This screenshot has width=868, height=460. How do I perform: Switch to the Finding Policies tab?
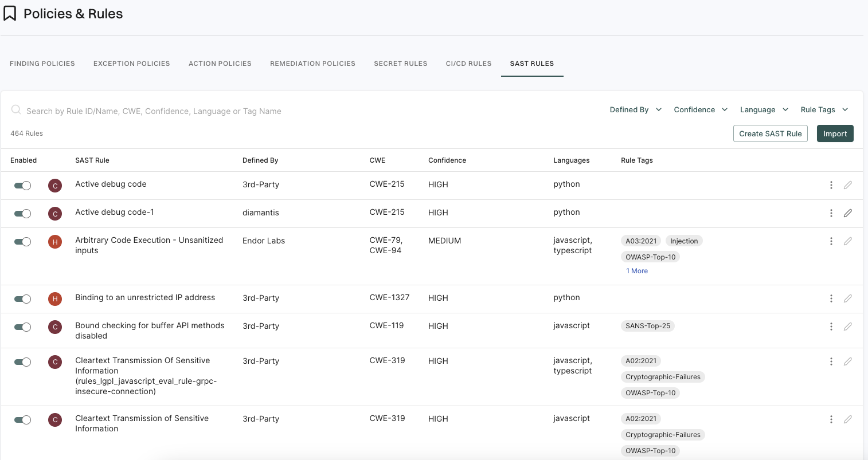coord(42,64)
